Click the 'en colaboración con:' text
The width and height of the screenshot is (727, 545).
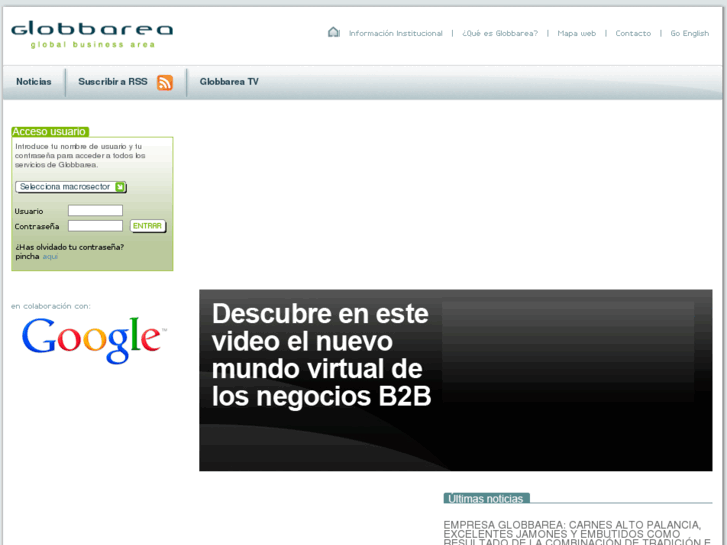[x=51, y=306]
